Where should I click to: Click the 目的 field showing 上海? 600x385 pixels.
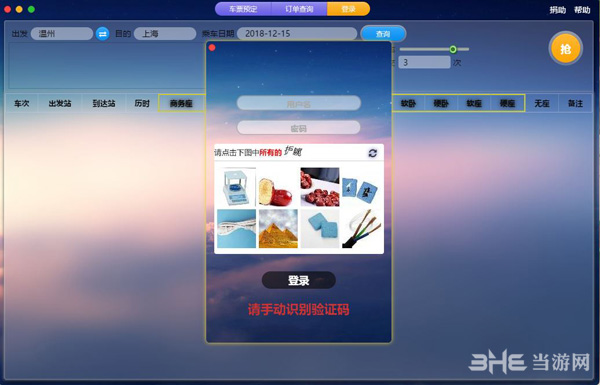point(165,34)
